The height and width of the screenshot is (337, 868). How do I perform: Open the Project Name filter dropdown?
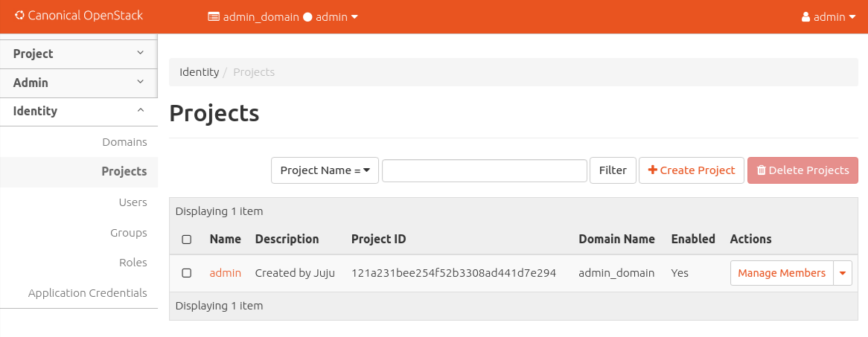coord(325,170)
